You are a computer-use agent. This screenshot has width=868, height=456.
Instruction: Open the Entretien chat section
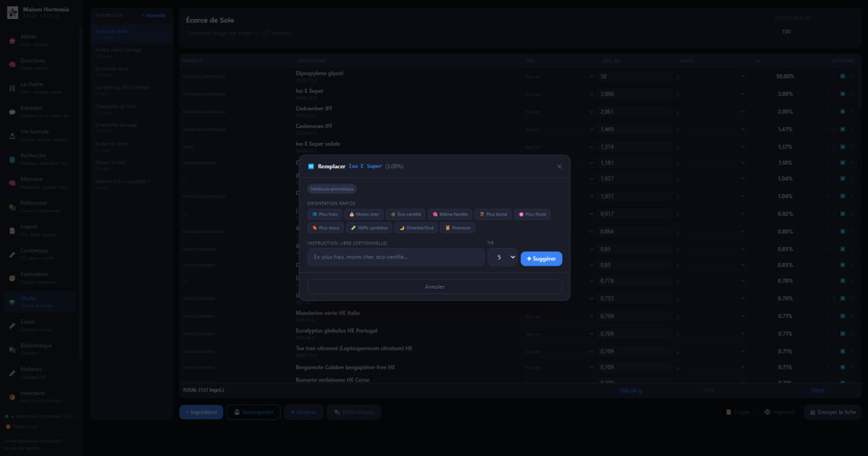[x=41, y=111]
